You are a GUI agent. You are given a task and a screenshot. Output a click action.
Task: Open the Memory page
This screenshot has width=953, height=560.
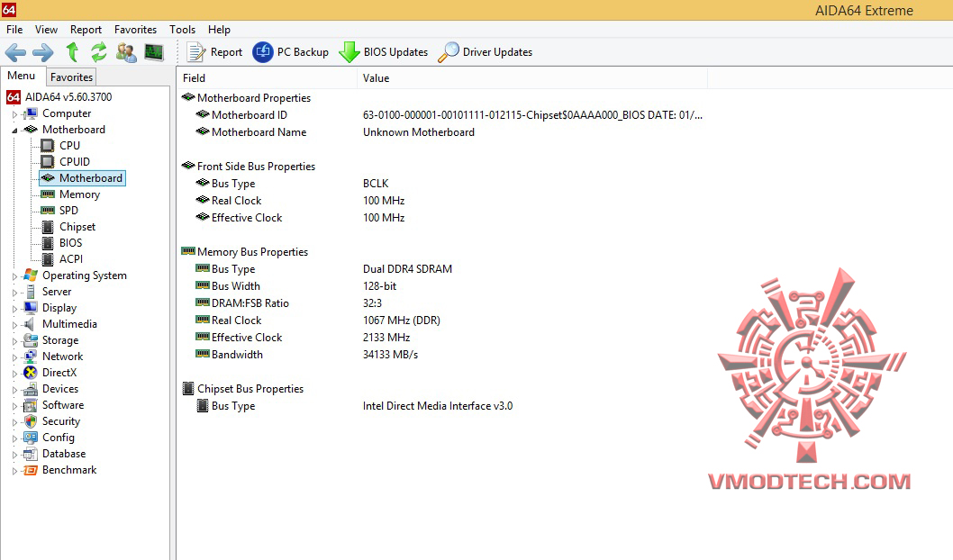pos(79,194)
